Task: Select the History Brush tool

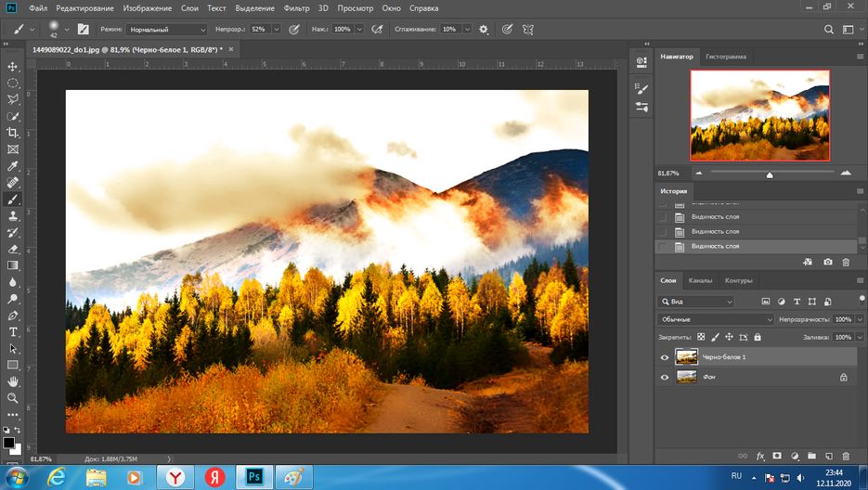Action: click(x=12, y=233)
